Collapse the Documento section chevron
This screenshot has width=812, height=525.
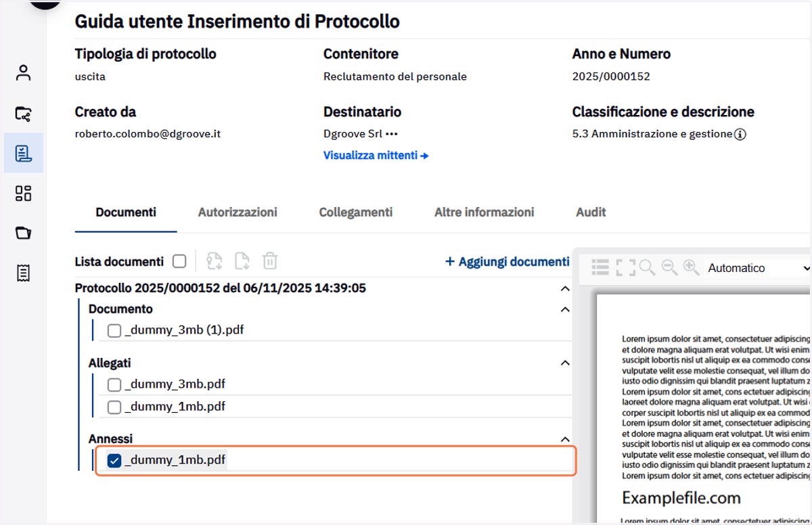[x=565, y=309]
